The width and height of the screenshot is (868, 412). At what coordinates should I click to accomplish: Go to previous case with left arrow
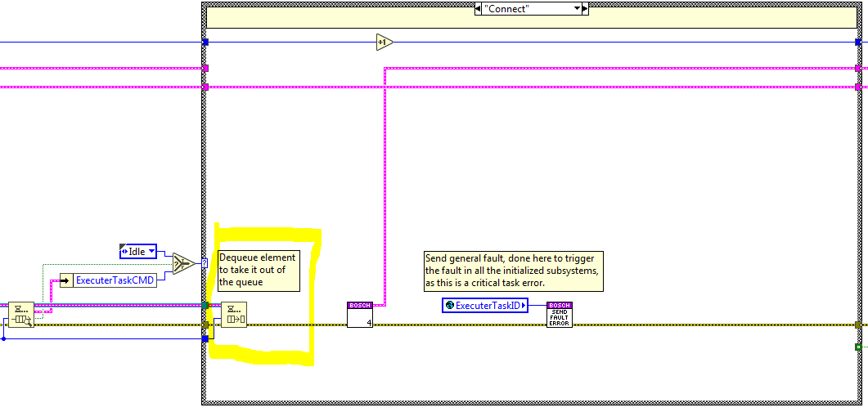coord(479,9)
